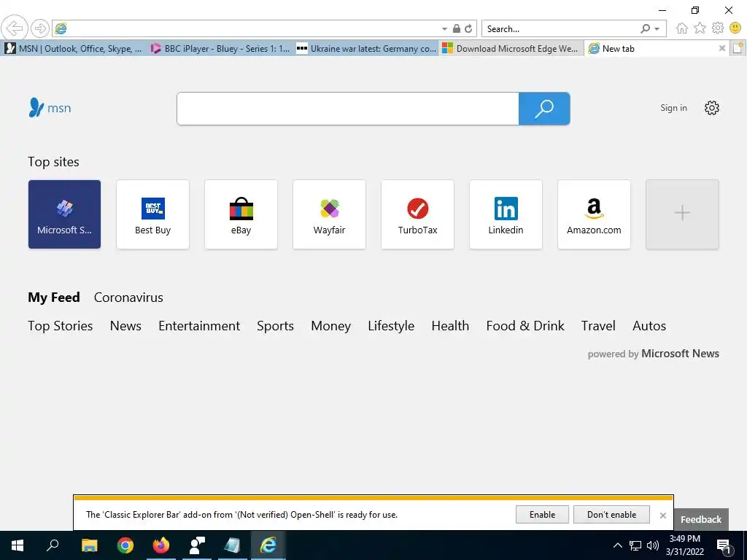Open the Sports category
Screen dimensions: 747x560
[275, 326]
